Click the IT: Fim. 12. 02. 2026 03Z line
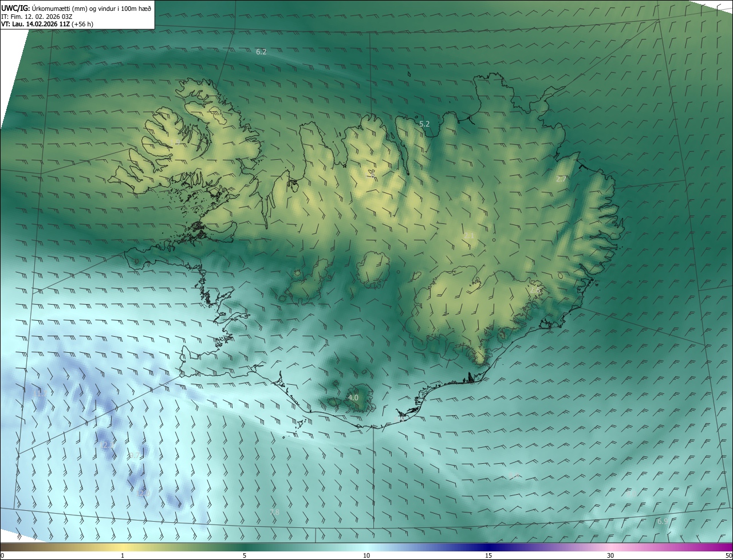This screenshot has width=733, height=560. [39, 17]
